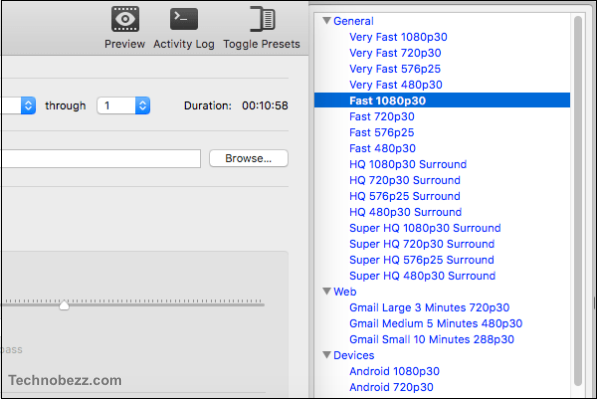Select Android 1080p30 device preset
This screenshot has height=399, width=598.
[x=395, y=371]
